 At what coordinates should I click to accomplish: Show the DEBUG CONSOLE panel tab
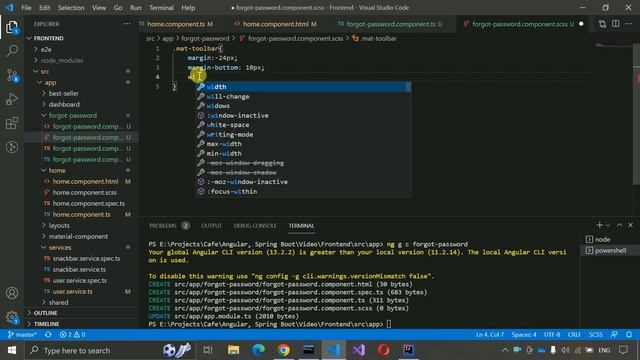(255, 226)
